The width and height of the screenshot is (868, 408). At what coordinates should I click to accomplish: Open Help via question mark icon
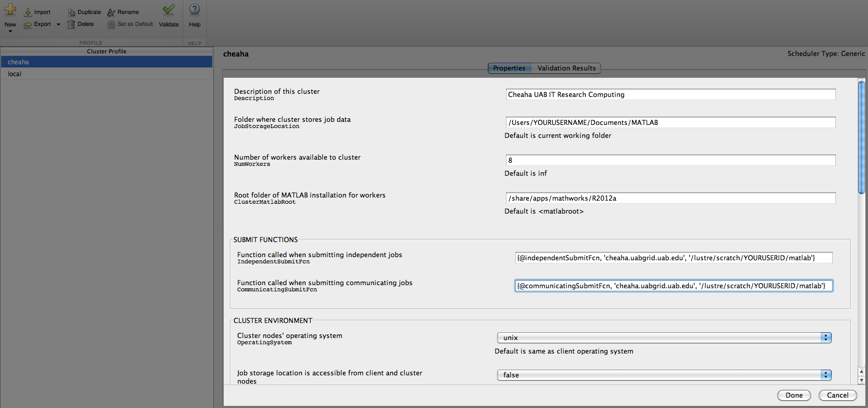point(195,10)
